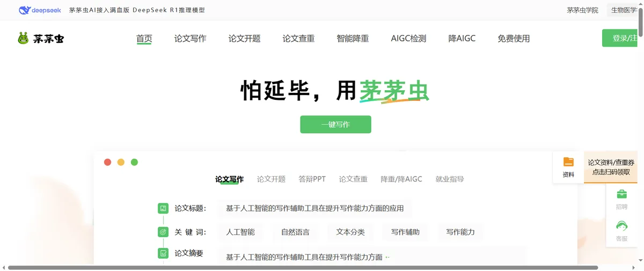
Task: Click DeepSeek R1 announcement banner text
Action: click(x=137, y=10)
